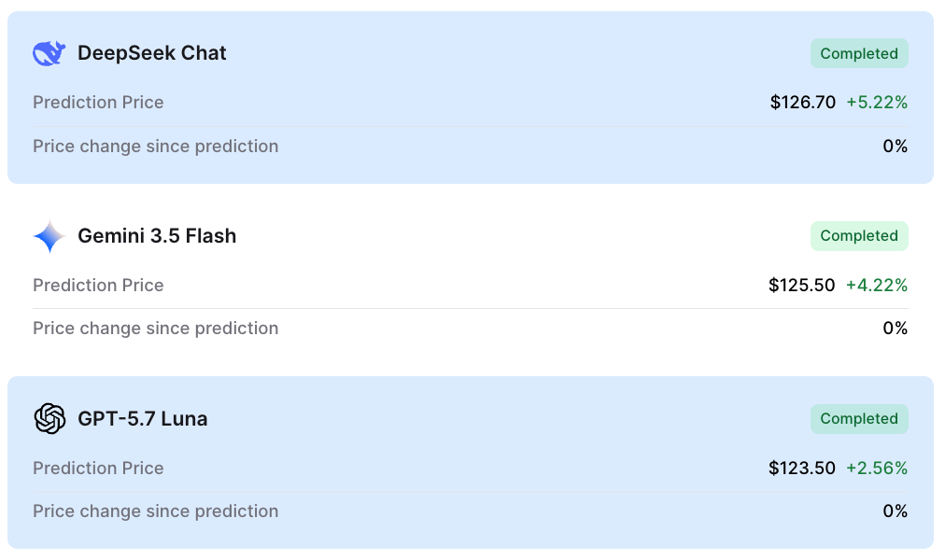The width and height of the screenshot is (945, 560).
Task: Select the $125.50 prediction price
Action: [x=801, y=285]
